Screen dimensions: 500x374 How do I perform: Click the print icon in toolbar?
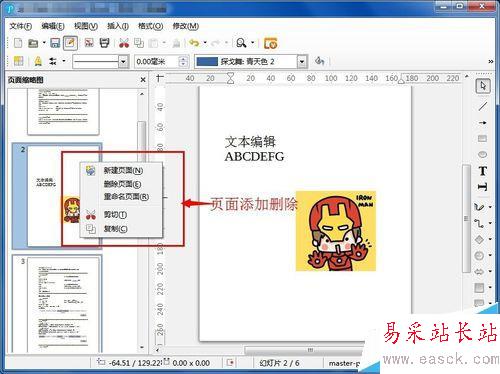click(x=105, y=43)
